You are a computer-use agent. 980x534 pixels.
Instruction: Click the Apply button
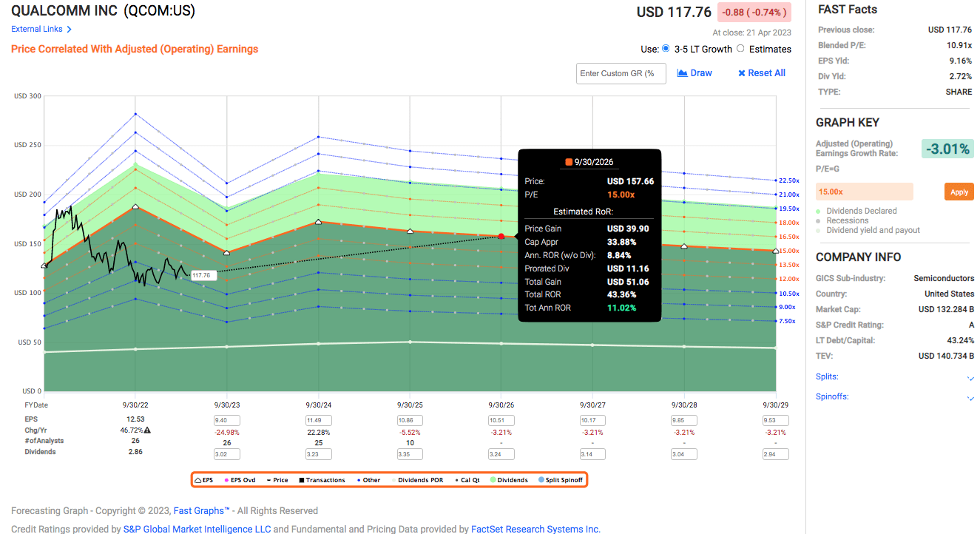click(x=959, y=192)
